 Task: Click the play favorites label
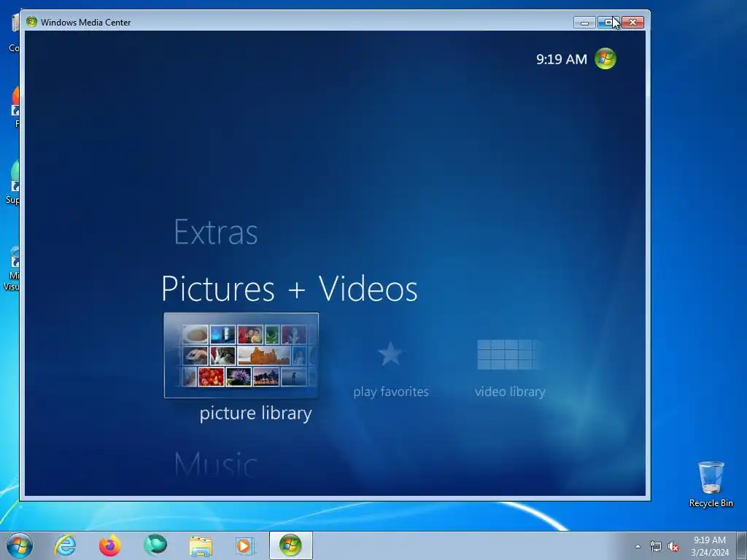391,392
